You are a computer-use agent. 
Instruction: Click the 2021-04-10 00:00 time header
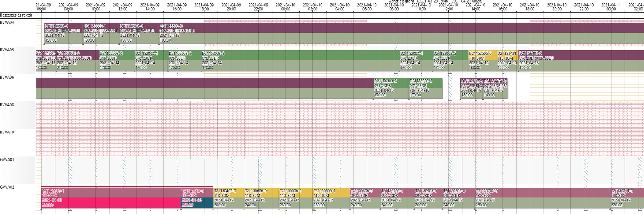pos(286,7)
